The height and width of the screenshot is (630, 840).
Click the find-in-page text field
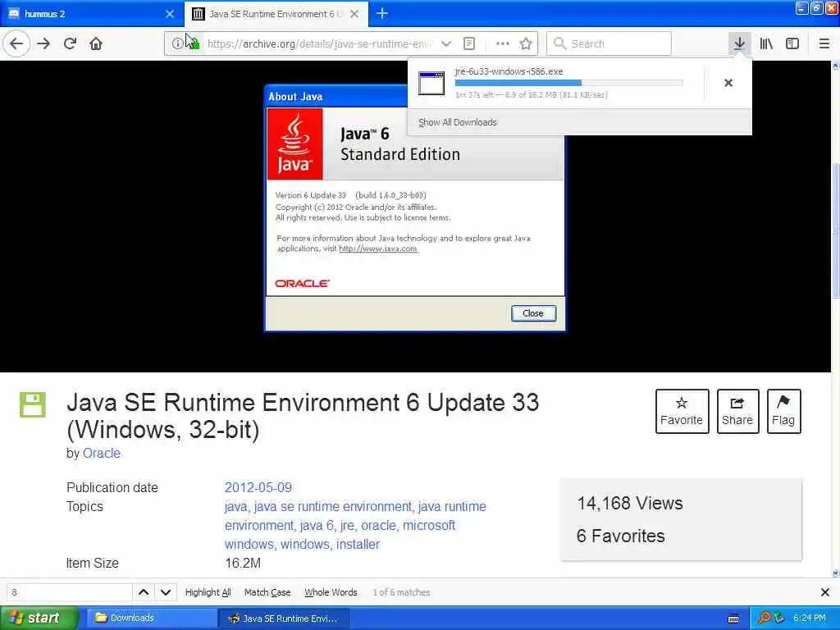pyautogui.click(x=69, y=592)
